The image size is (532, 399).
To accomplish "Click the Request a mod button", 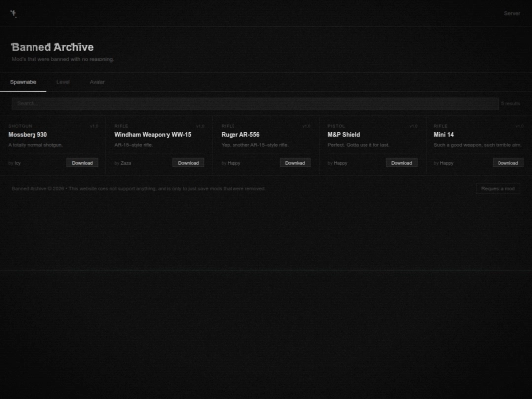I will pos(498,188).
